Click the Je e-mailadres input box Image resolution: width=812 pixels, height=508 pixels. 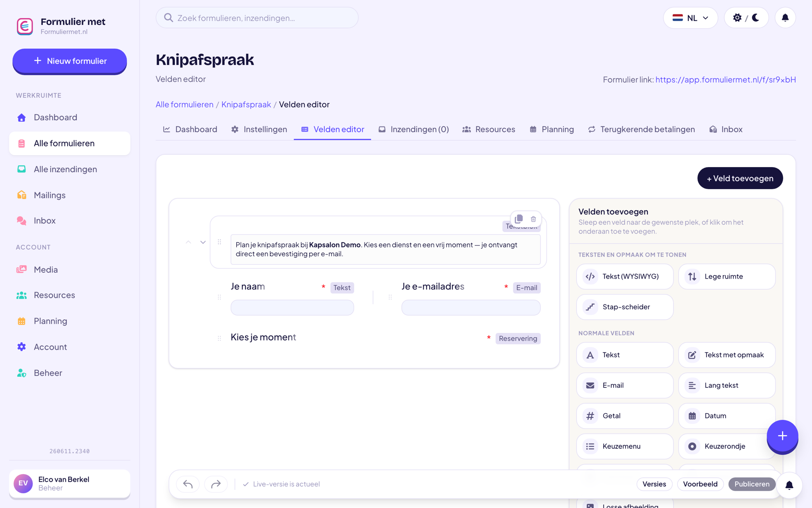(471, 308)
